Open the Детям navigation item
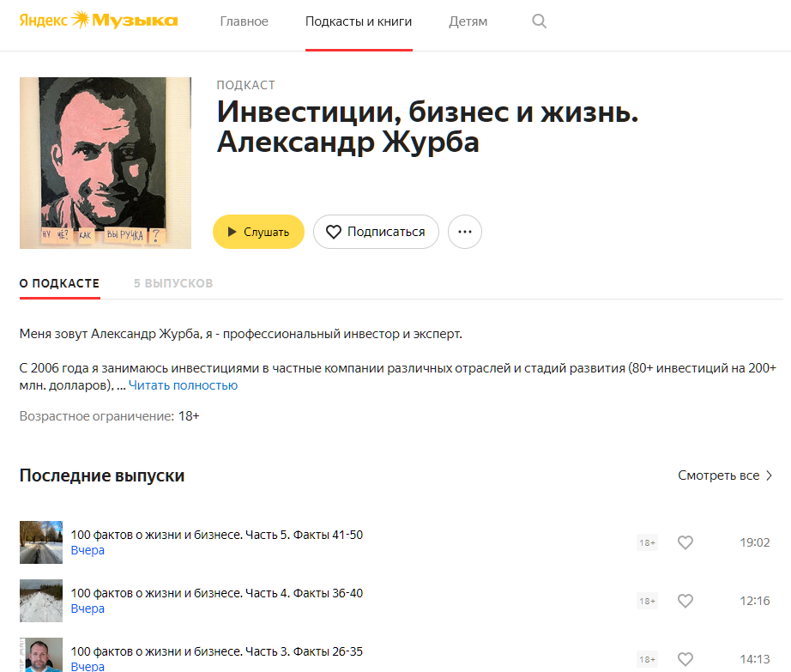791x672 pixels. [468, 21]
